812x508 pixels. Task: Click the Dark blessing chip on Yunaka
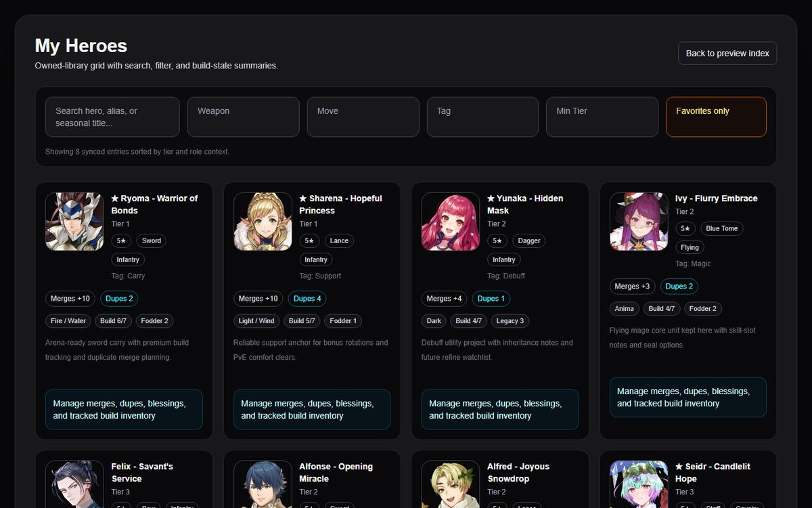pyautogui.click(x=434, y=321)
